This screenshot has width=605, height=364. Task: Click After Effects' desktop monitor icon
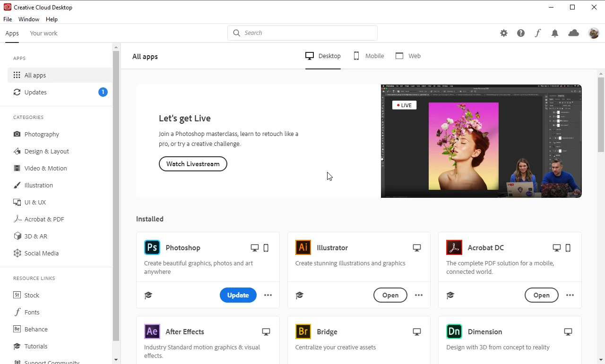(x=266, y=332)
